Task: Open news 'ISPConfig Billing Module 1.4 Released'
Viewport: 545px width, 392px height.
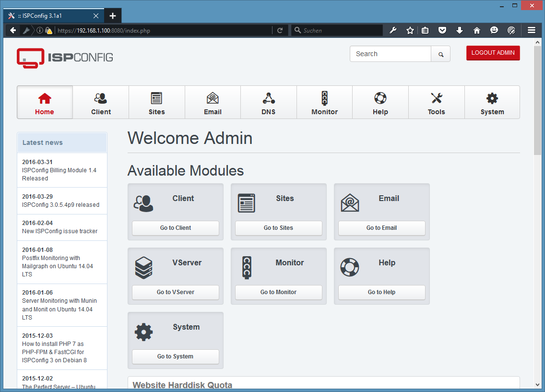Action: click(x=59, y=174)
